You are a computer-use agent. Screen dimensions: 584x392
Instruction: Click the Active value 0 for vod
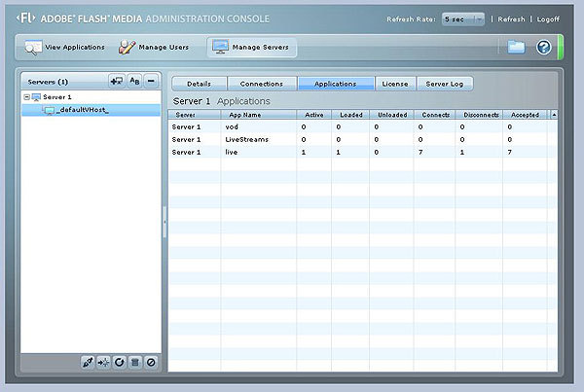(304, 127)
